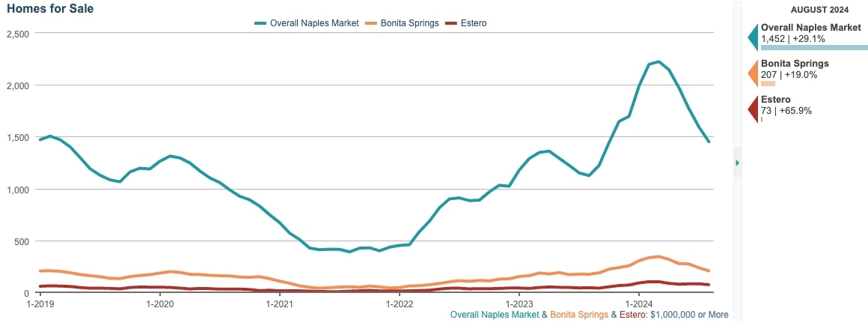868x323 pixels.
Task: Click the 207 | +19.0% value
Action: [x=789, y=75]
